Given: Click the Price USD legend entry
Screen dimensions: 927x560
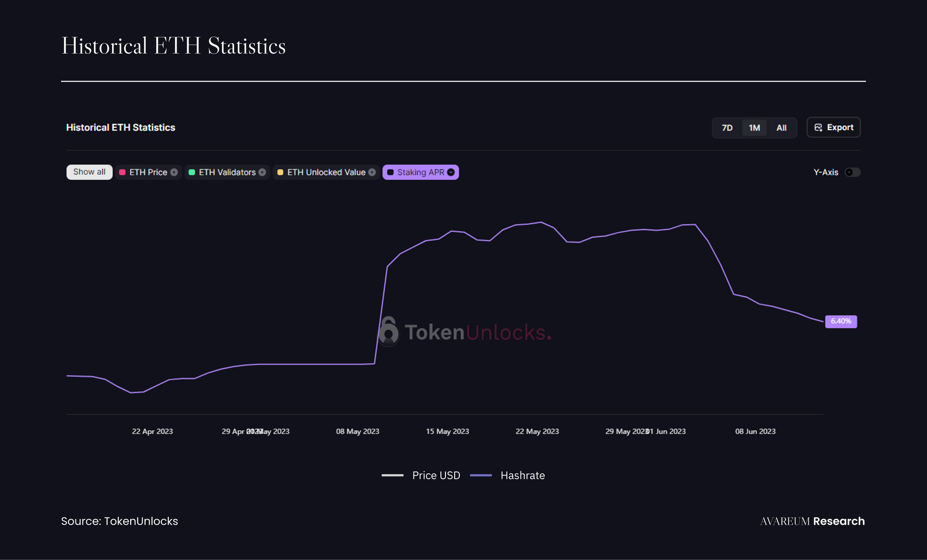Looking at the screenshot, I should (x=436, y=476).
